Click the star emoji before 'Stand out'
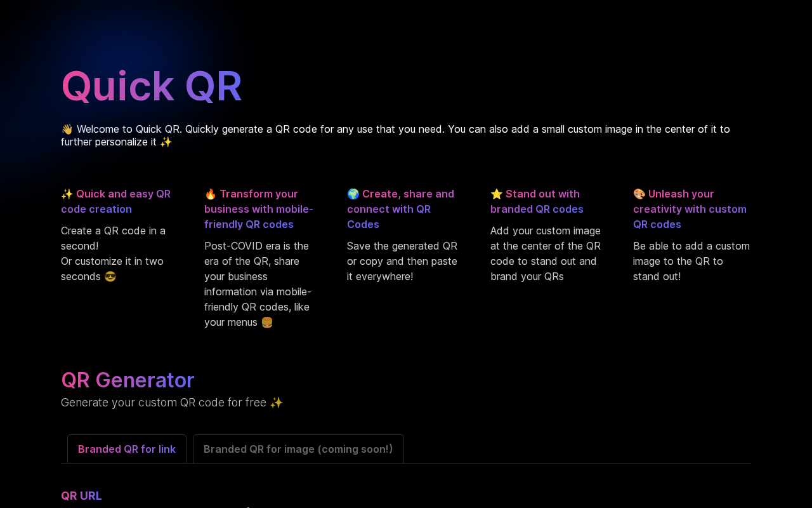This screenshot has width=812, height=508. point(497,194)
